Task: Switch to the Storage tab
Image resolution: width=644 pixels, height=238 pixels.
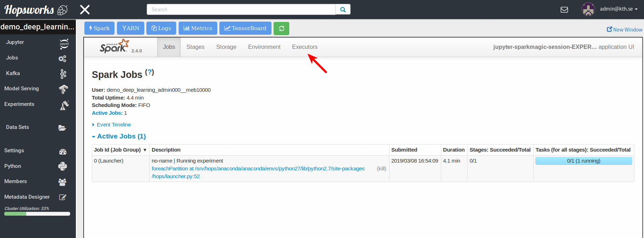Action: [226, 47]
